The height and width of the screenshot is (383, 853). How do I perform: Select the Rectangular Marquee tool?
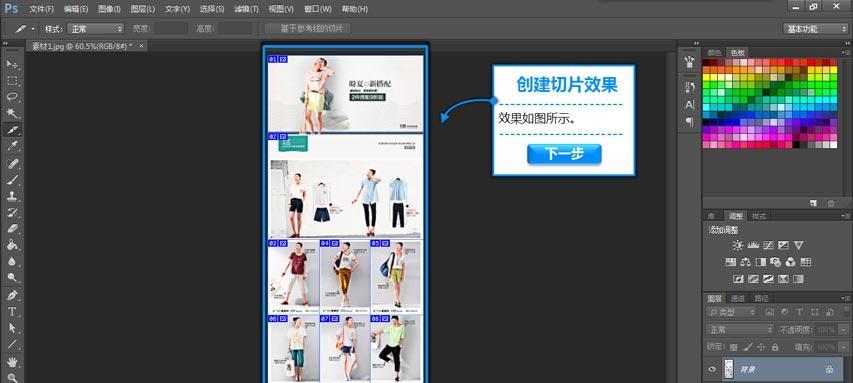point(12,81)
